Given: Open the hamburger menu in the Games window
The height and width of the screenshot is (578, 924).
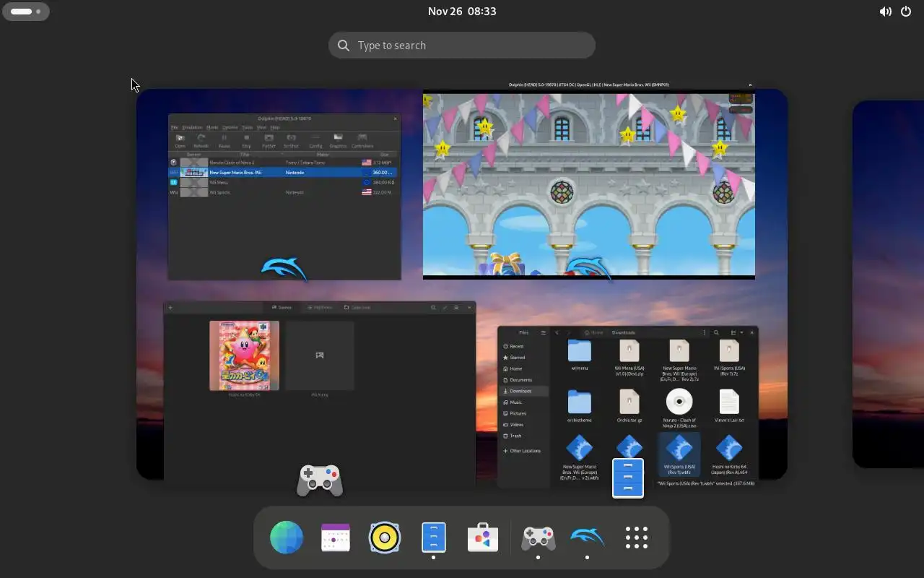Looking at the screenshot, I should tap(456, 308).
